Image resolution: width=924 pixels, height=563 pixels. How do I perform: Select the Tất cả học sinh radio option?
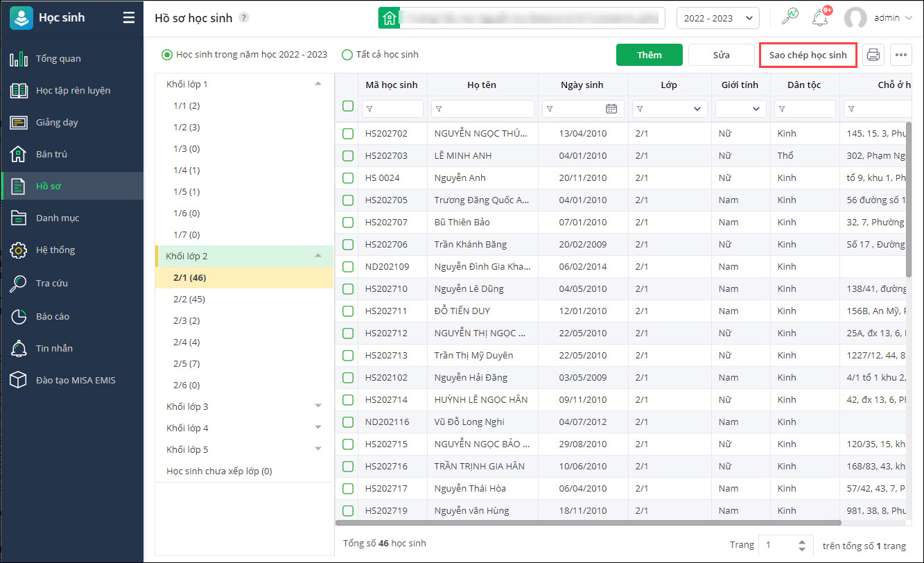[347, 55]
